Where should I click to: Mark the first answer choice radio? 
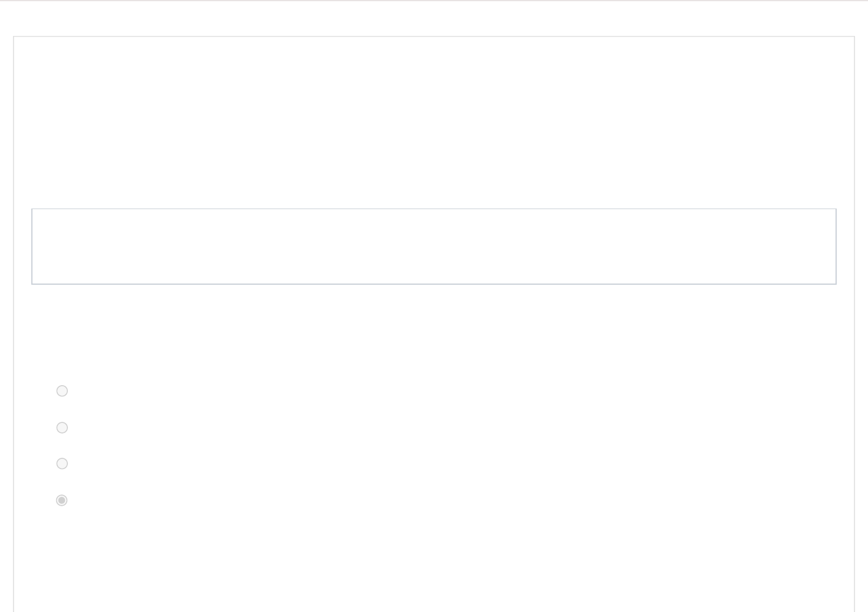pyautogui.click(x=62, y=391)
